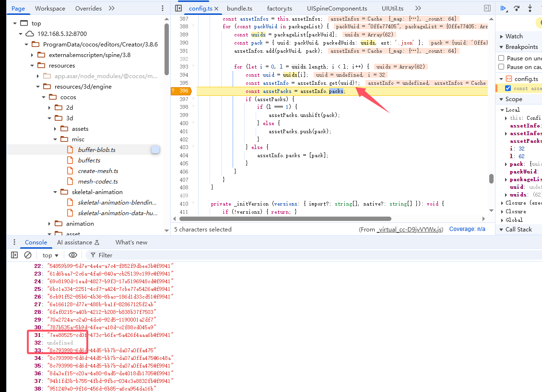This screenshot has height=392, width=542.
Task: Open the console context top dropdown
Action: pos(50,255)
